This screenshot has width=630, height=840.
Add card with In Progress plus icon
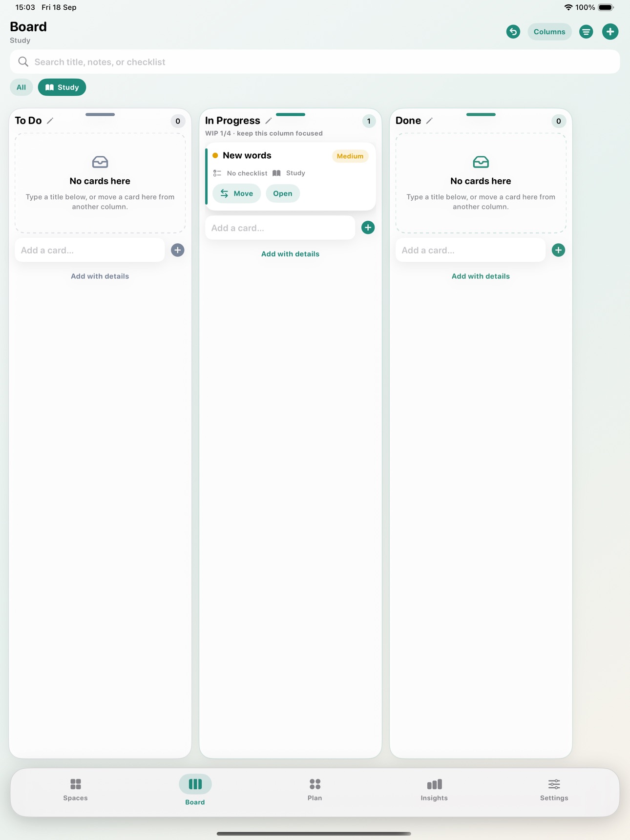pyautogui.click(x=368, y=228)
